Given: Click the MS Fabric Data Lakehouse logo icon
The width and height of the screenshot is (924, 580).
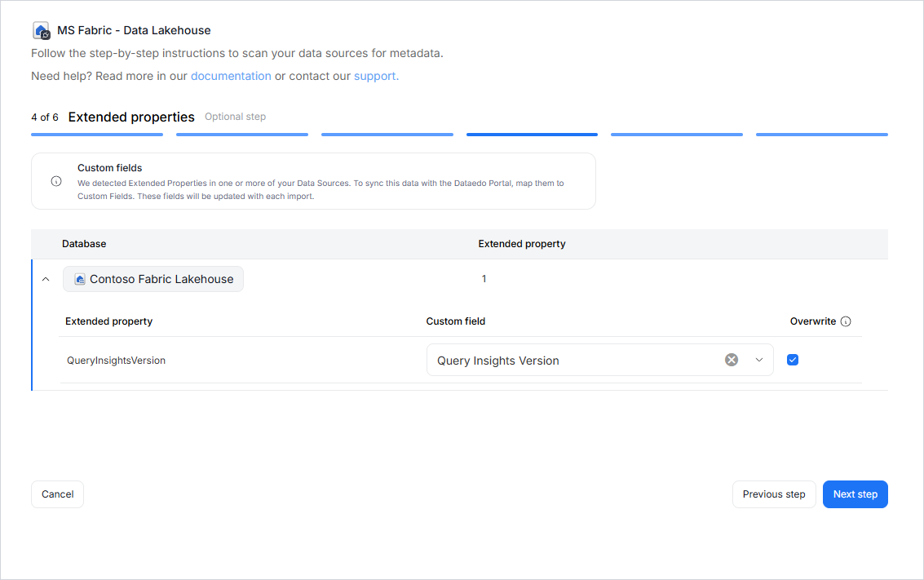Looking at the screenshot, I should click(42, 31).
